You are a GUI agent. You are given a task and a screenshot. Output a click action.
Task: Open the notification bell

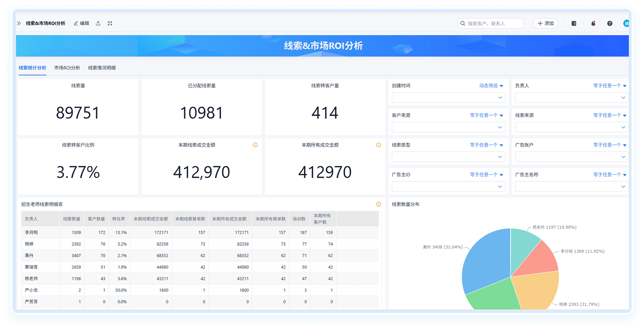pyautogui.click(x=593, y=24)
